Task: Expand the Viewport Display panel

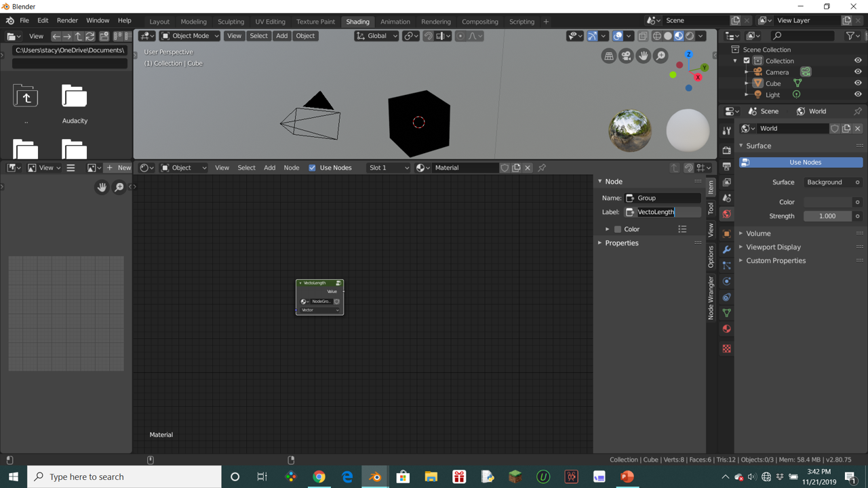Action: pyautogui.click(x=773, y=247)
